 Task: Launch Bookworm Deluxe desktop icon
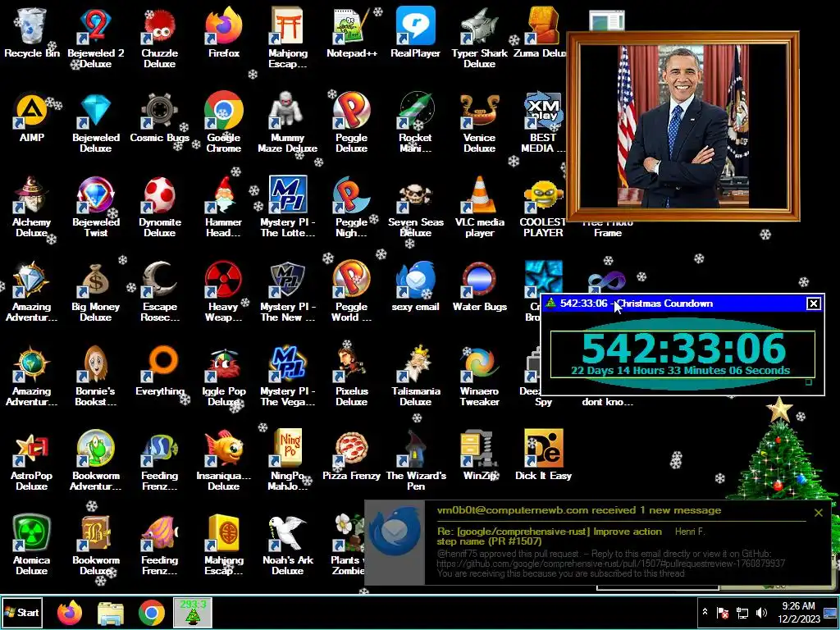tap(95, 545)
